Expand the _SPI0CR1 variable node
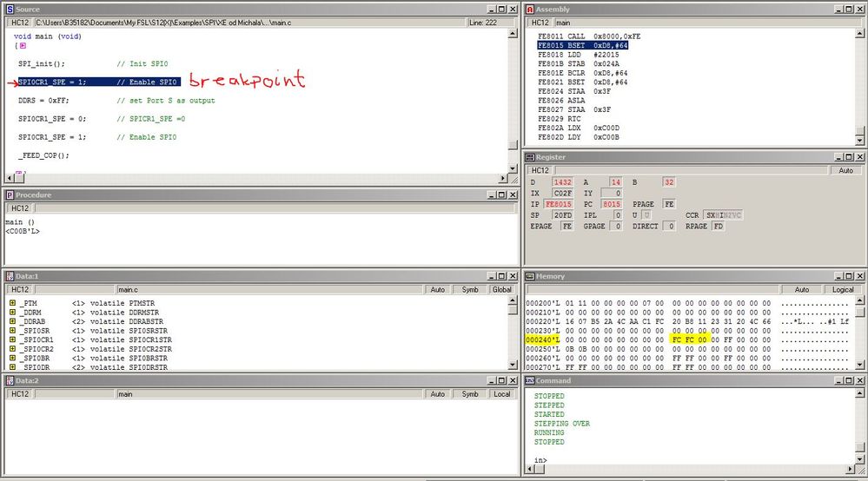This screenshot has height=481, width=868. pyautogui.click(x=13, y=339)
